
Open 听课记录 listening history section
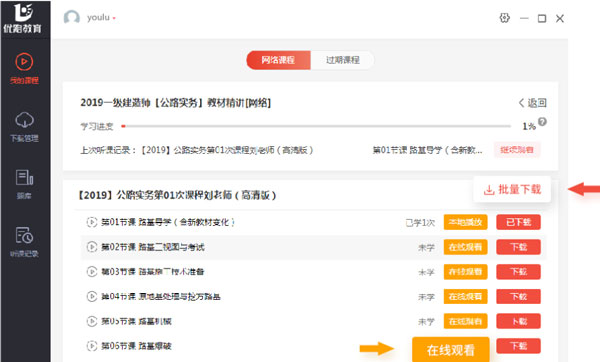coord(24,242)
